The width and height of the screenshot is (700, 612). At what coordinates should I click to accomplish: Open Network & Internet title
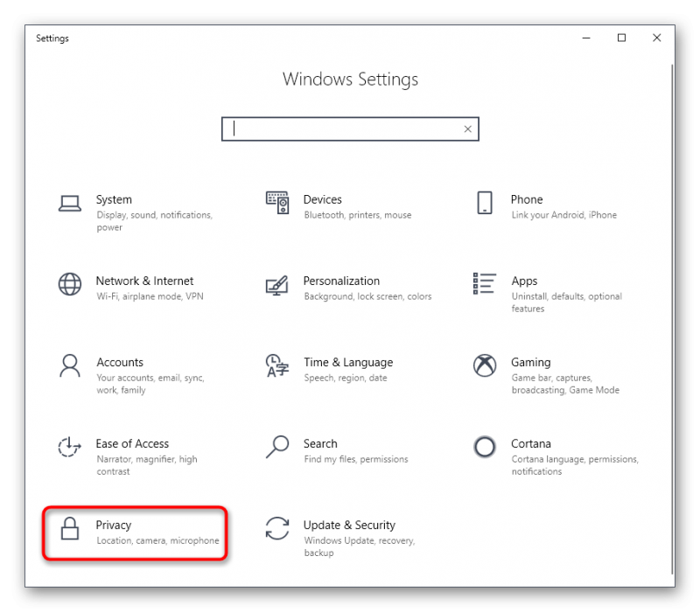(x=144, y=281)
